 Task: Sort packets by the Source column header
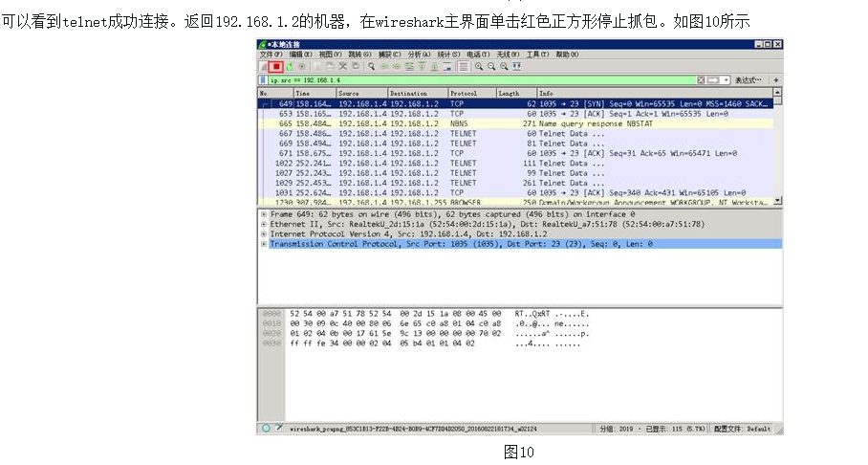[x=361, y=93]
